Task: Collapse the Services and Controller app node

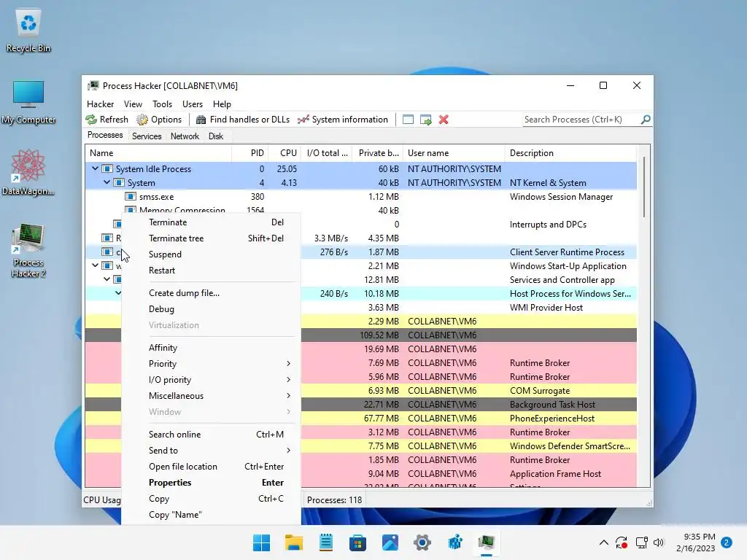Action: 107,279
